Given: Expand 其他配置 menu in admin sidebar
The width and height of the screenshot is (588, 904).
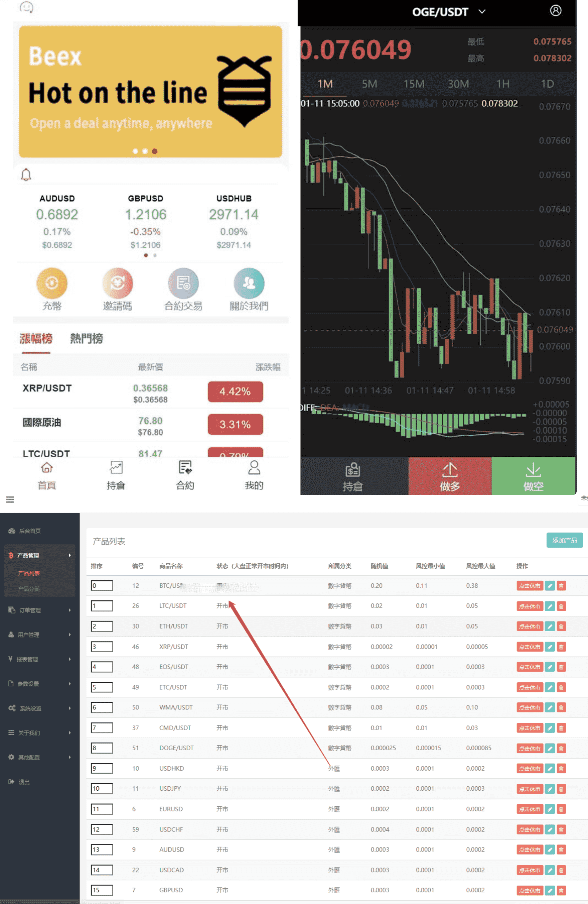Looking at the screenshot, I should point(39,757).
